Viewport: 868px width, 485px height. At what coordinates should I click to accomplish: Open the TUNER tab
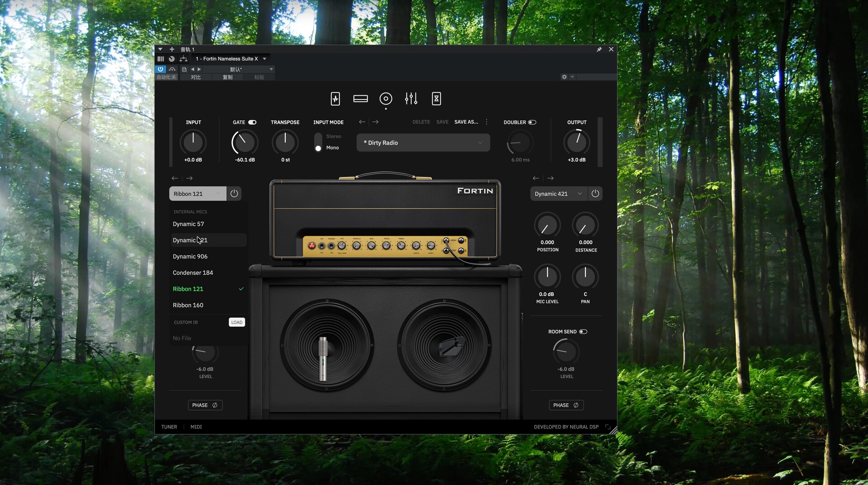click(x=169, y=427)
